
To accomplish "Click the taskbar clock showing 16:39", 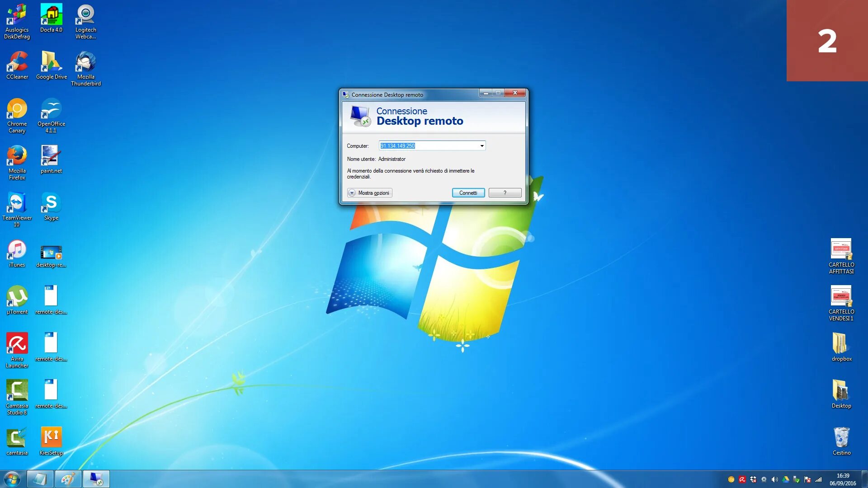I will (x=843, y=479).
